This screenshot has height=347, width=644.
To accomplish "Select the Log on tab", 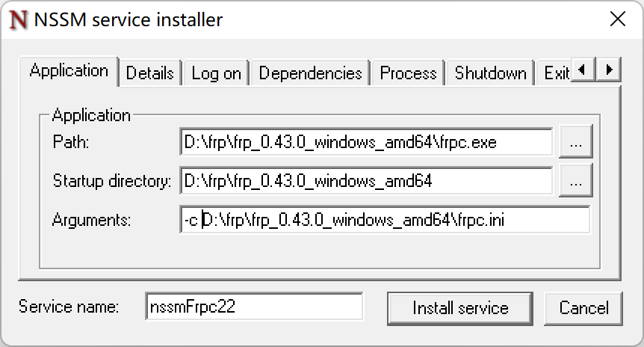I will tap(216, 73).
